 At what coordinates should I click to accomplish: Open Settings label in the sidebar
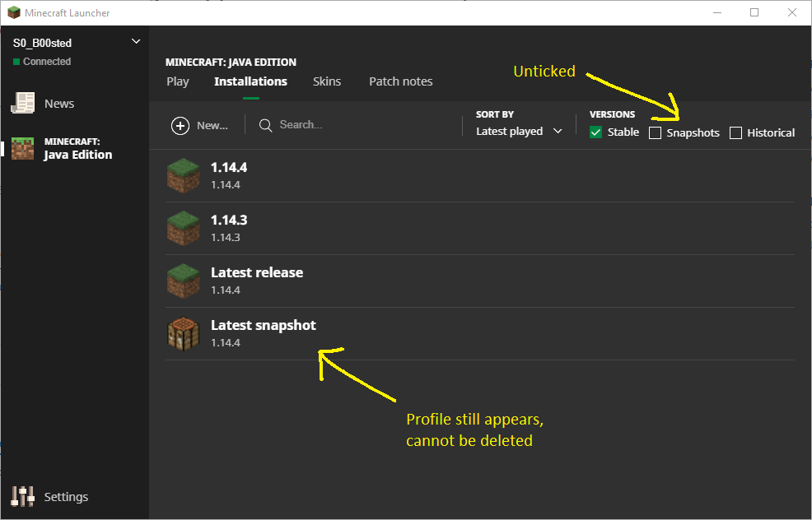click(66, 497)
